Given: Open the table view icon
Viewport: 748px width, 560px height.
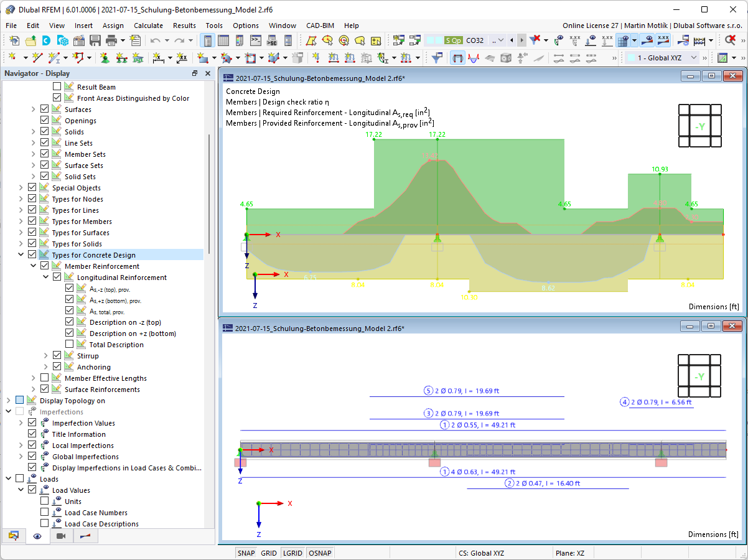Looking at the screenshot, I should coord(223,40).
